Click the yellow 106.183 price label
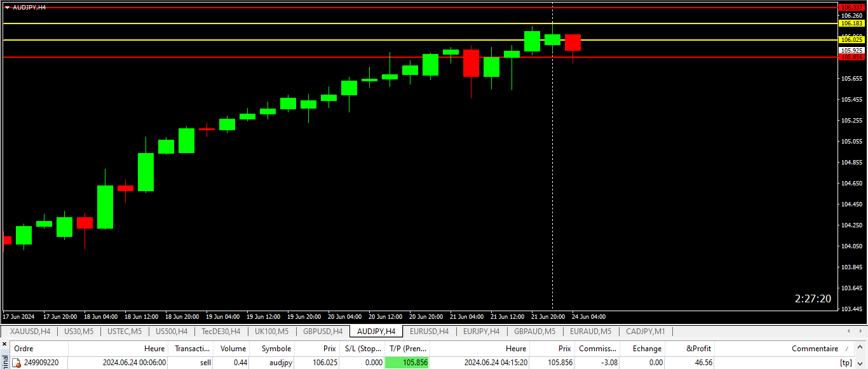This screenshot has width=868, height=369. click(x=852, y=23)
